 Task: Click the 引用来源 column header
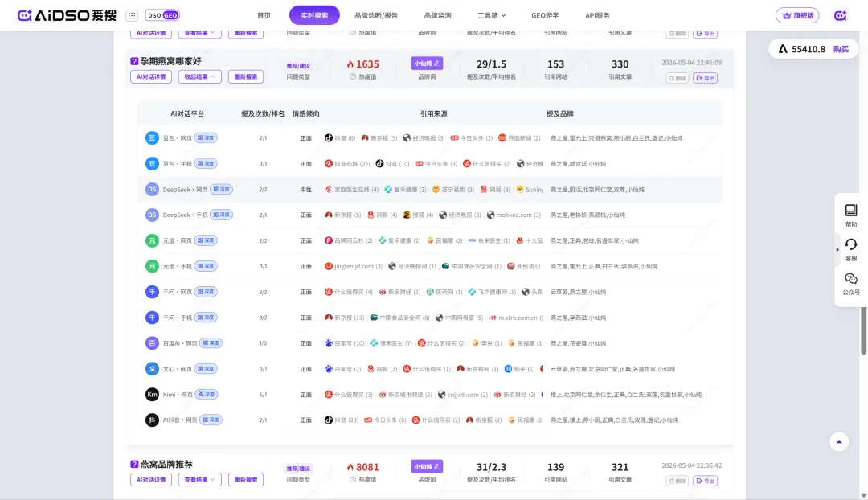click(x=433, y=113)
